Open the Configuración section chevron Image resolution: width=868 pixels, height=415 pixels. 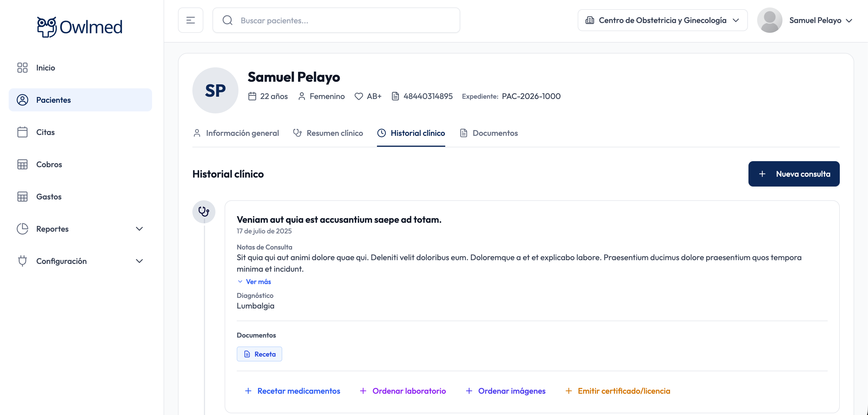139,261
